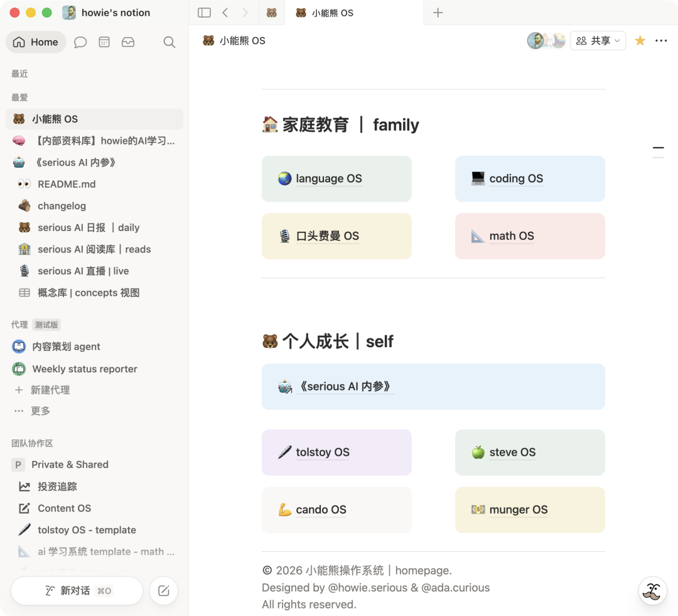This screenshot has height=616, width=678.
Task: Click the table of contents marker on right
Action: coord(658,152)
